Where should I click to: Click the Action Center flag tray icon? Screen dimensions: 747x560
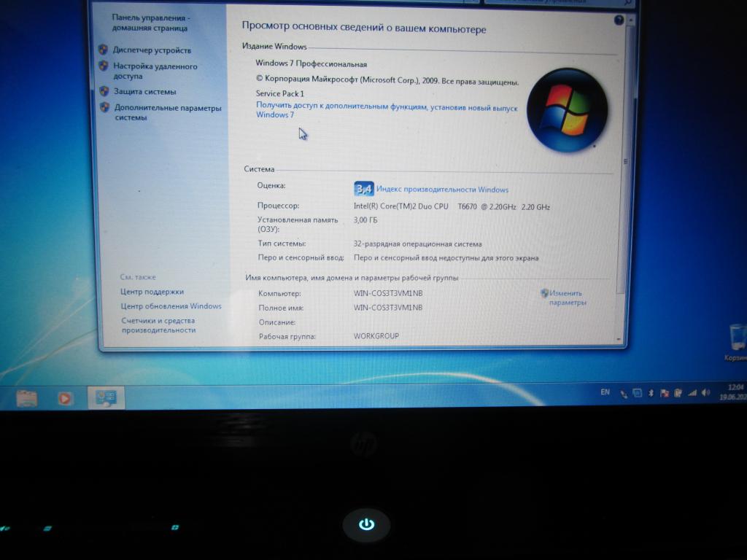click(665, 393)
